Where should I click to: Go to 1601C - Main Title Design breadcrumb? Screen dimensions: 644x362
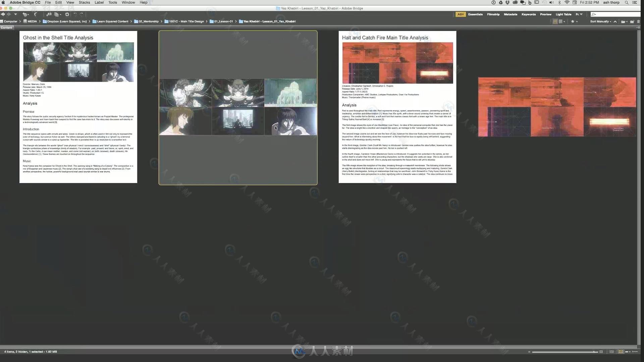184,21
